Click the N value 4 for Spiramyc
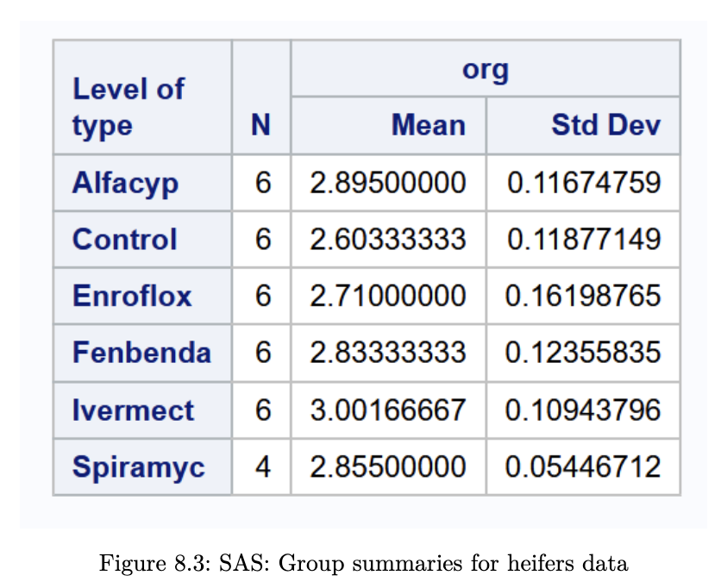 tap(263, 466)
